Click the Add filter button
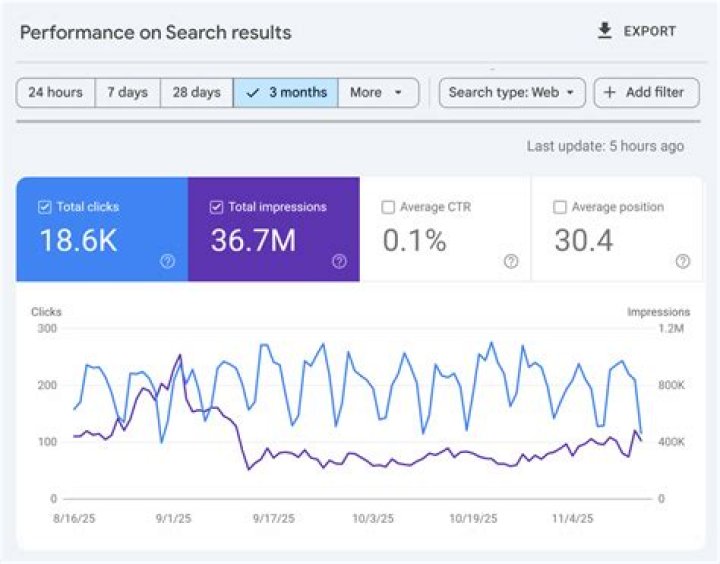The height and width of the screenshot is (564, 720). click(647, 92)
